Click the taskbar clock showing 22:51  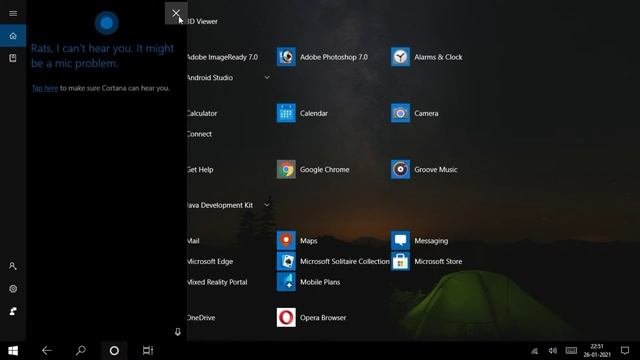[x=597, y=351]
